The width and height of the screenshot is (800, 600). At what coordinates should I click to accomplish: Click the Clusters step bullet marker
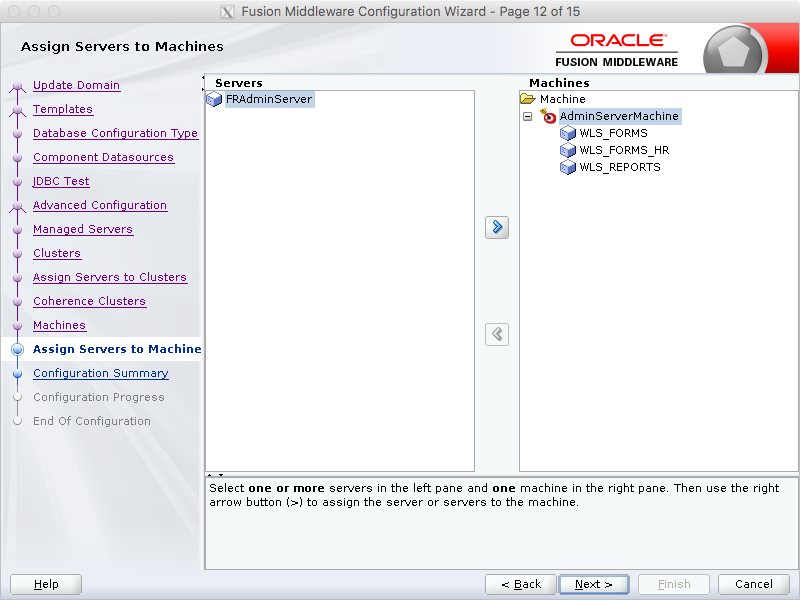point(17,254)
